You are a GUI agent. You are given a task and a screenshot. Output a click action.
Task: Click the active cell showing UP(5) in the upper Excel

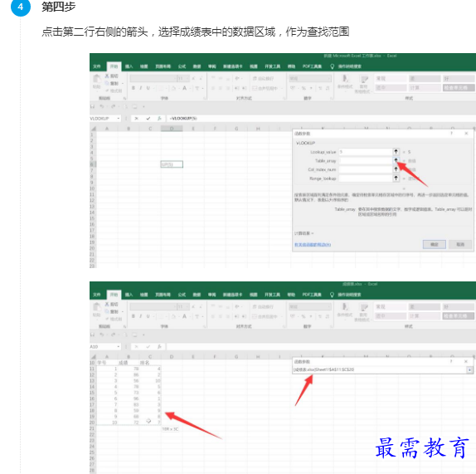pos(172,164)
